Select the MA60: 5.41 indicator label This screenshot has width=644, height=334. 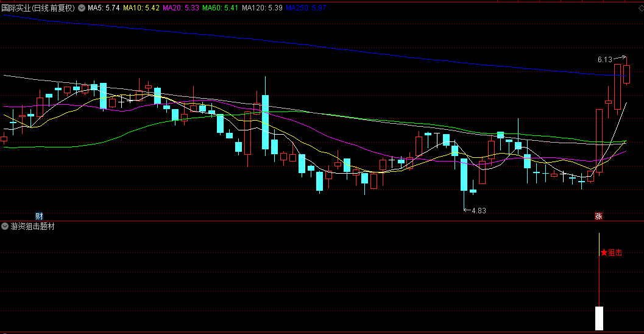point(220,8)
